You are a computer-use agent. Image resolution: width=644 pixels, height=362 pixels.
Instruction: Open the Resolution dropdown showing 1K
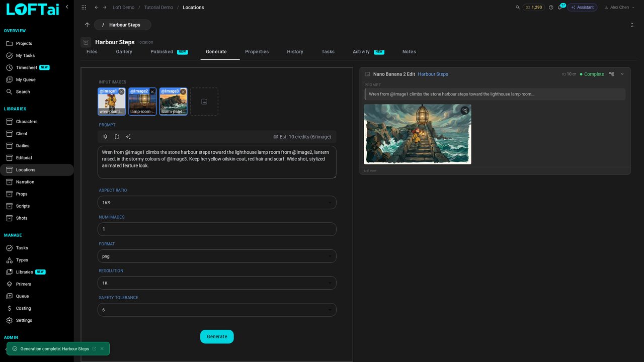point(217,283)
